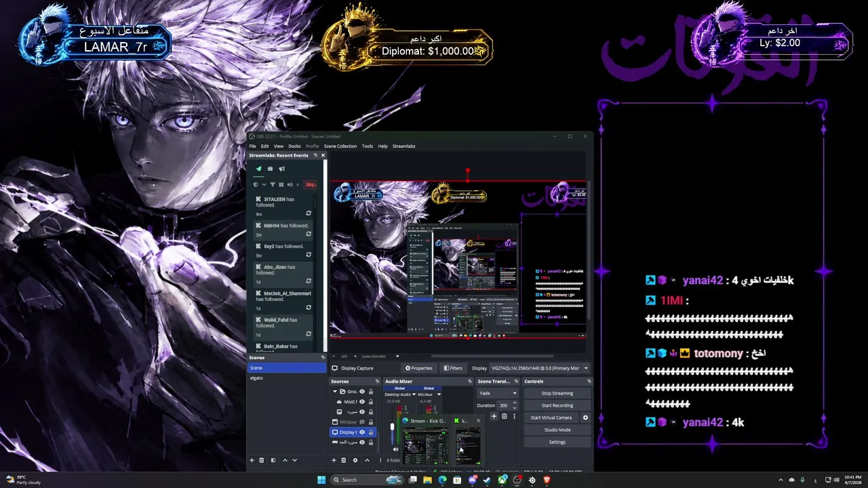Image resolution: width=868 pixels, height=488 pixels.
Task: Click the Start Recording button
Action: pyautogui.click(x=557, y=405)
